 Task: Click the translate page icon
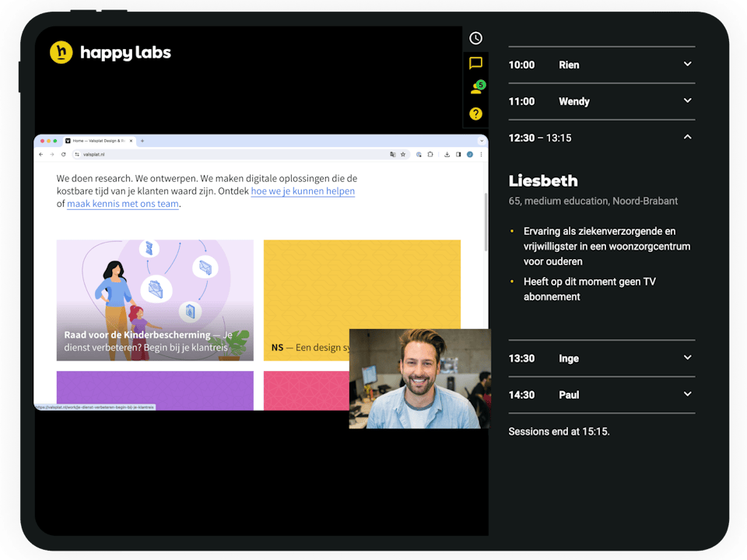coord(392,154)
